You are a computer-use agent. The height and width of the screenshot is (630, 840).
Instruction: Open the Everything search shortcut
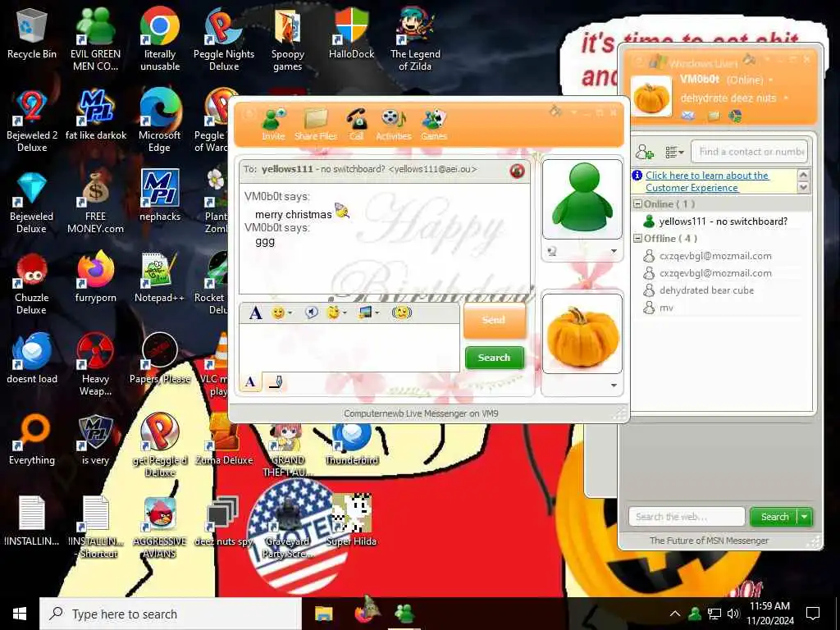click(32, 440)
